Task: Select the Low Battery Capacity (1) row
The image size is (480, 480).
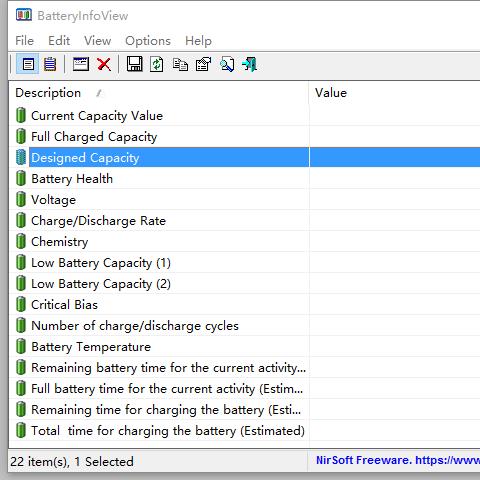Action: [x=245, y=262]
